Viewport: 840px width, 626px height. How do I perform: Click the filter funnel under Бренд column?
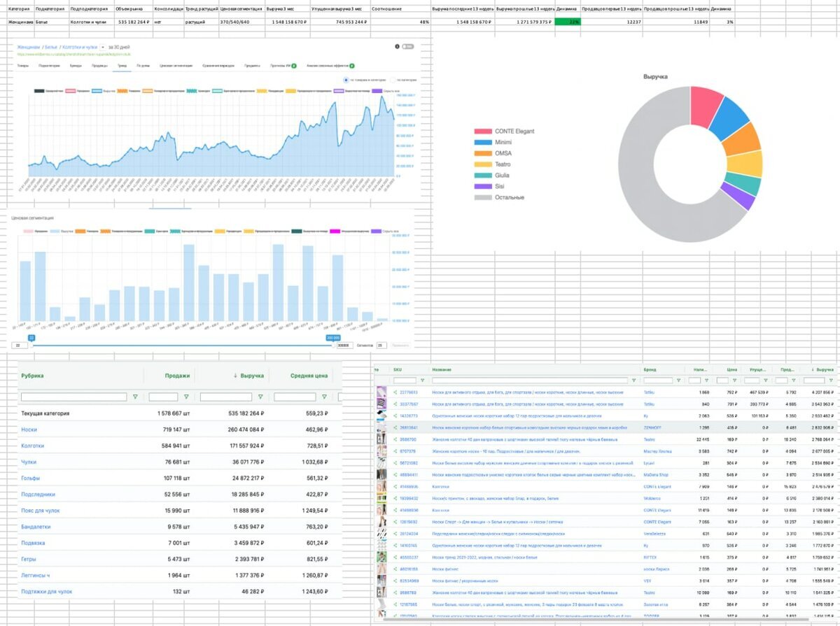[678, 380]
